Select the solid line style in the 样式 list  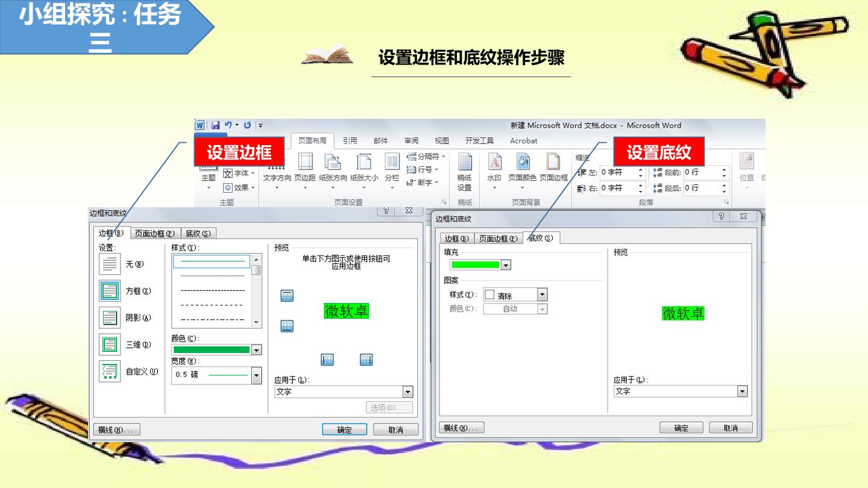pos(212,261)
